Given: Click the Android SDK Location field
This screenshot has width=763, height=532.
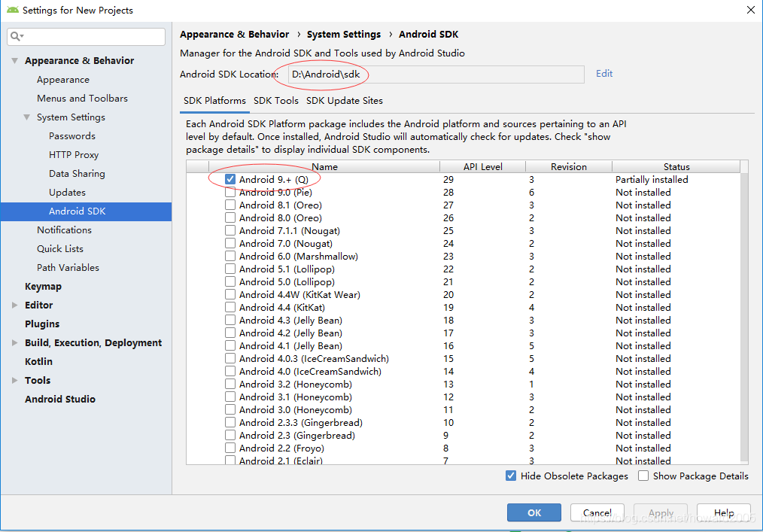Looking at the screenshot, I should tap(436, 74).
